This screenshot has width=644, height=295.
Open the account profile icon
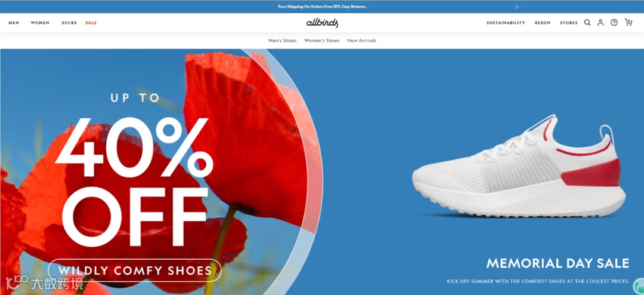[600, 23]
